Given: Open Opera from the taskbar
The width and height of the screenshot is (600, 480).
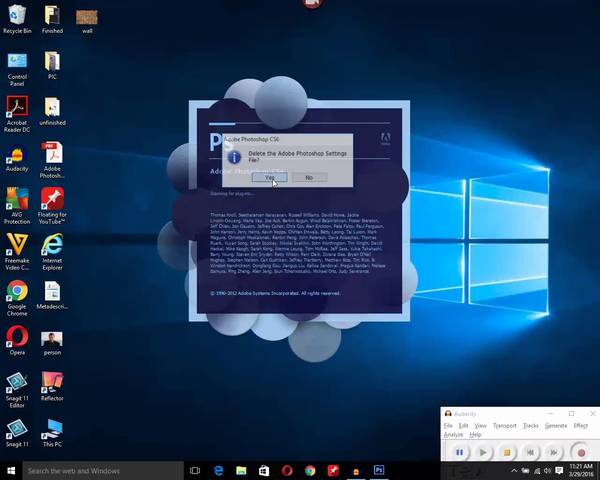Looking at the screenshot, I should click(x=287, y=470).
